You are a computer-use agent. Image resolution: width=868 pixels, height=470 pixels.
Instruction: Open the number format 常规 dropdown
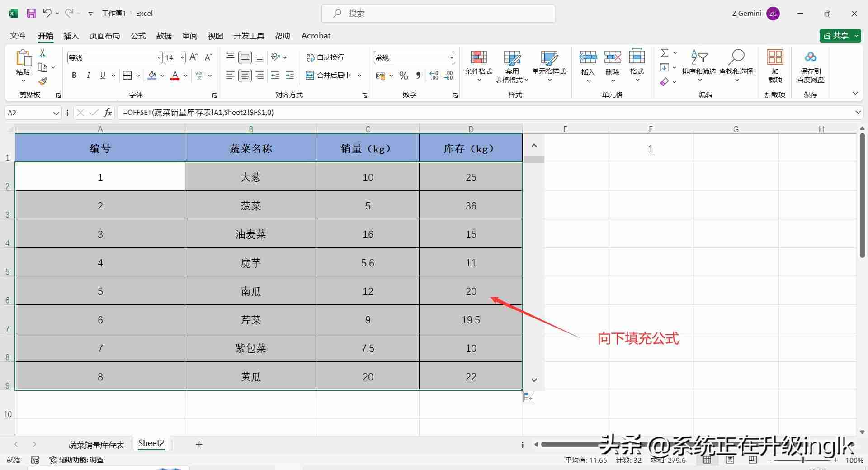[452, 57]
